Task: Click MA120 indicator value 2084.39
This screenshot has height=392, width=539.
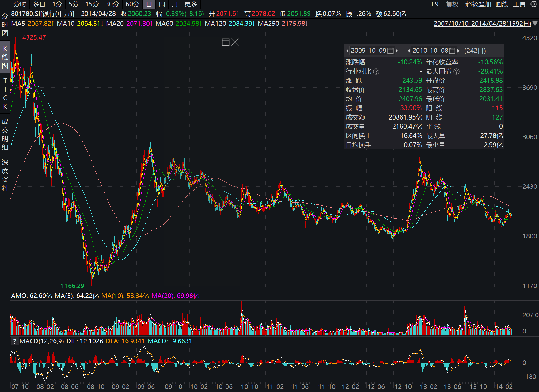Action: [x=242, y=24]
